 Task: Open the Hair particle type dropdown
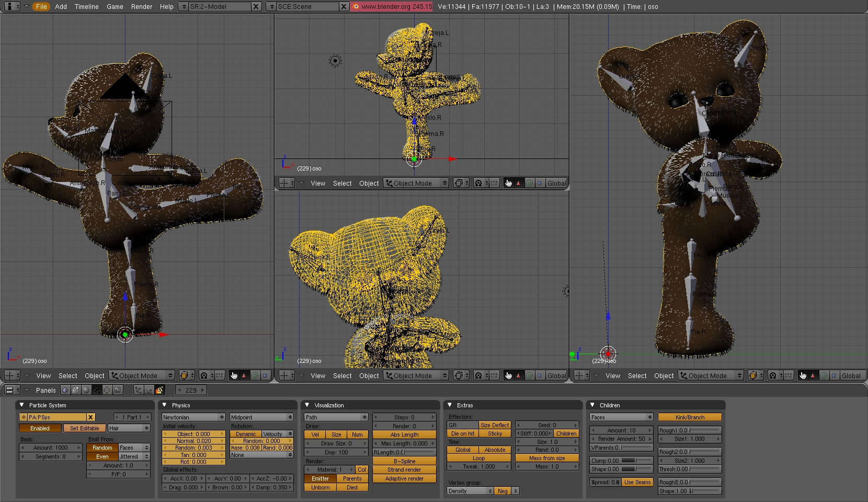tap(129, 428)
